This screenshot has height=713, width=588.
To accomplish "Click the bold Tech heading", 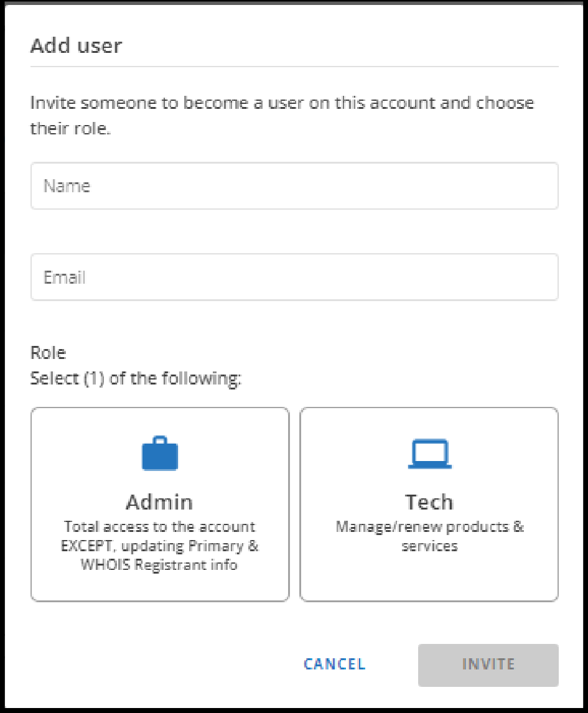I will coord(429,502).
